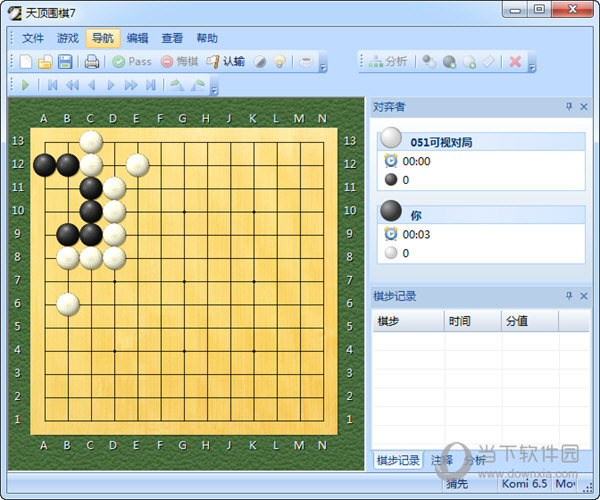Click the white stone at C13
The image size is (600, 500).
pos(91,142)
